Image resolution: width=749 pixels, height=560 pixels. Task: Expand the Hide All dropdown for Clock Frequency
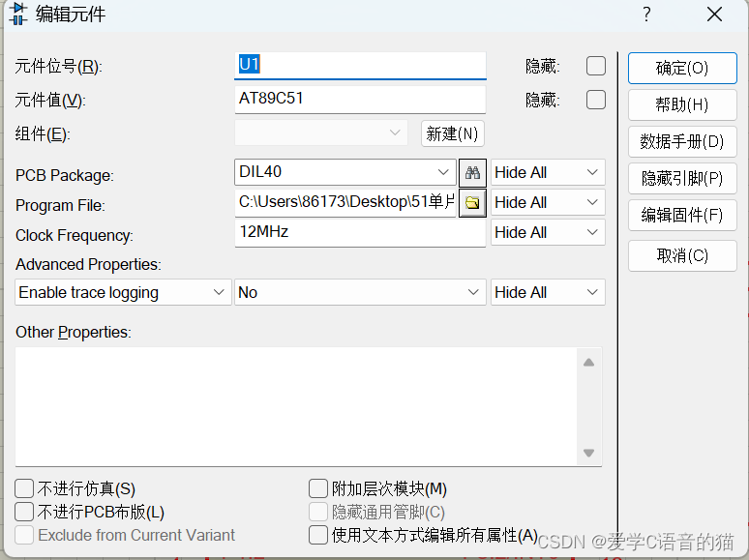(x=548, y=232)
